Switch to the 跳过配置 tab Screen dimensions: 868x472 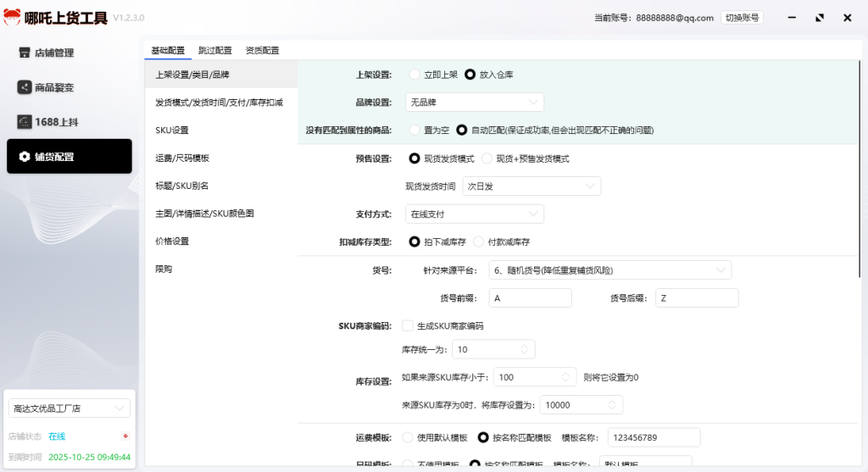[214, 51]
